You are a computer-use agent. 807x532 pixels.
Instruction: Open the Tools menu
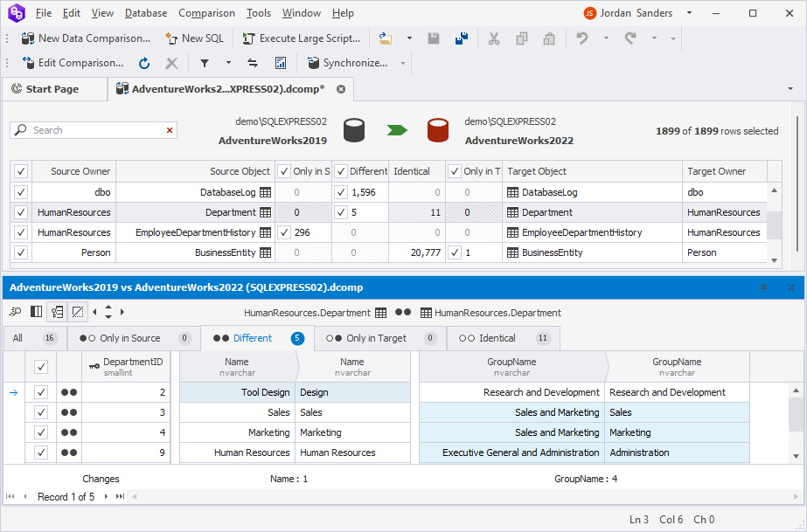(259, 13)
